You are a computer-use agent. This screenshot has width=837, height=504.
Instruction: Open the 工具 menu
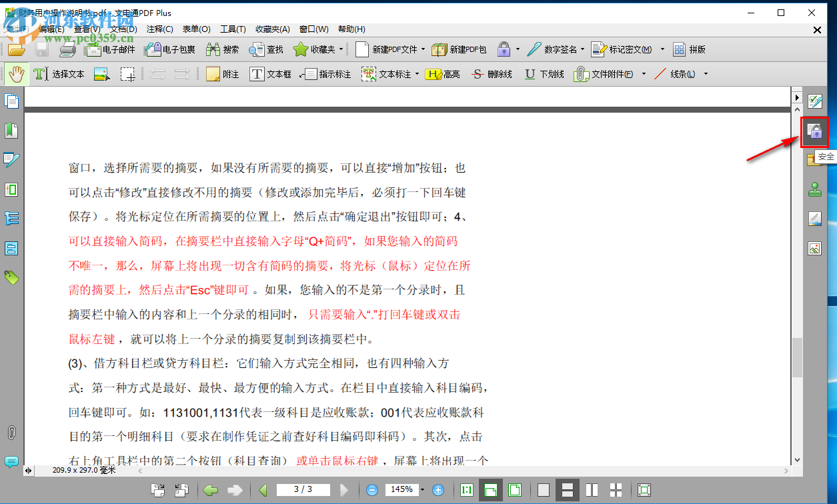click(x=233, y=29)
